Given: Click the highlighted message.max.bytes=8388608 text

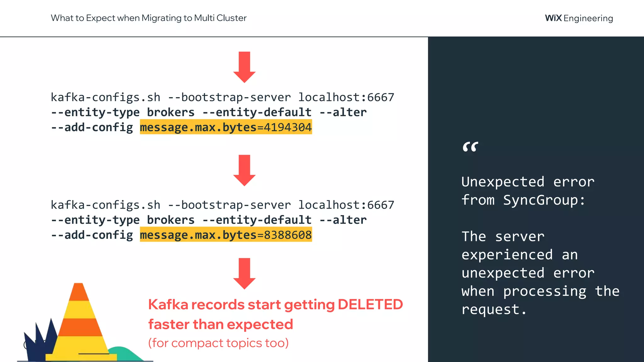Looking at the screenshot, I should [x=226, y=235].
